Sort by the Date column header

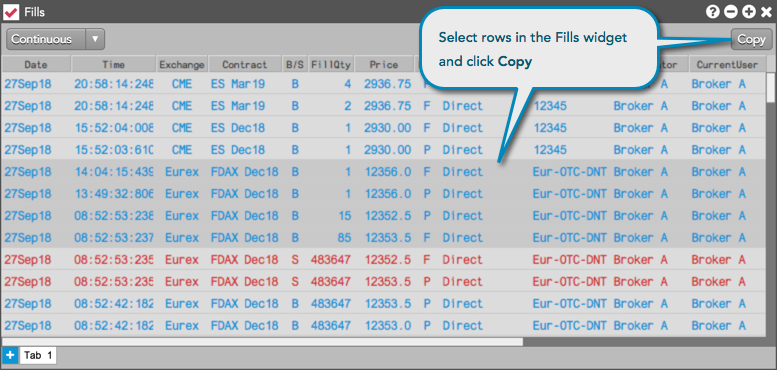click(x=36, y=64)
